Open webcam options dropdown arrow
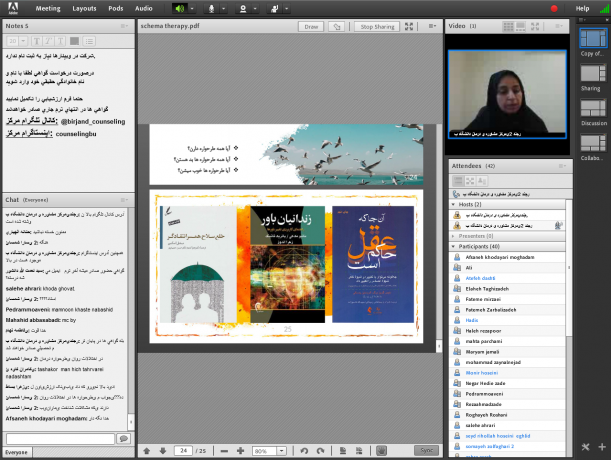Screen dimensions: 611x460 255,8
